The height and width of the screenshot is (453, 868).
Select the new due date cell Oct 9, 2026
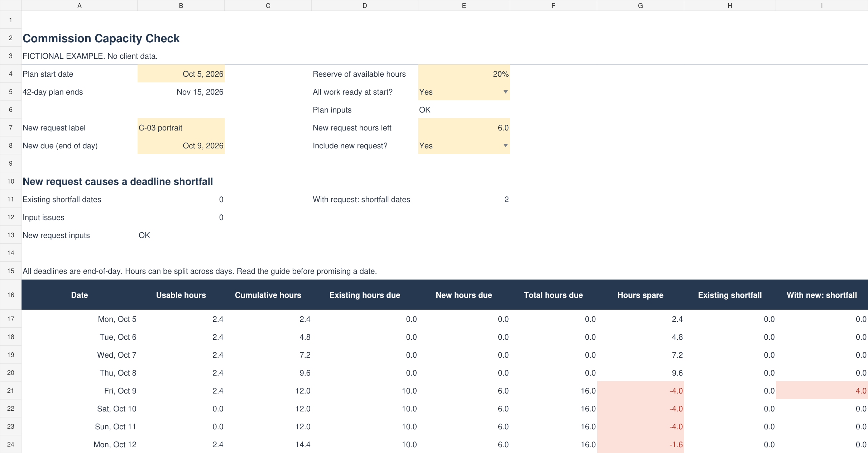(x=181, y=146)
